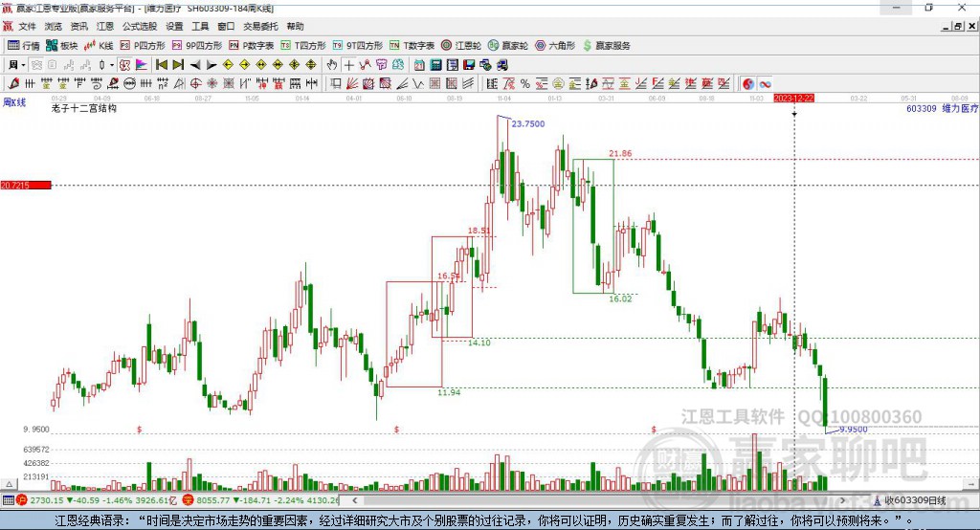Open the 交易委托 menu
980x530 pixels.
pos(260,26)
